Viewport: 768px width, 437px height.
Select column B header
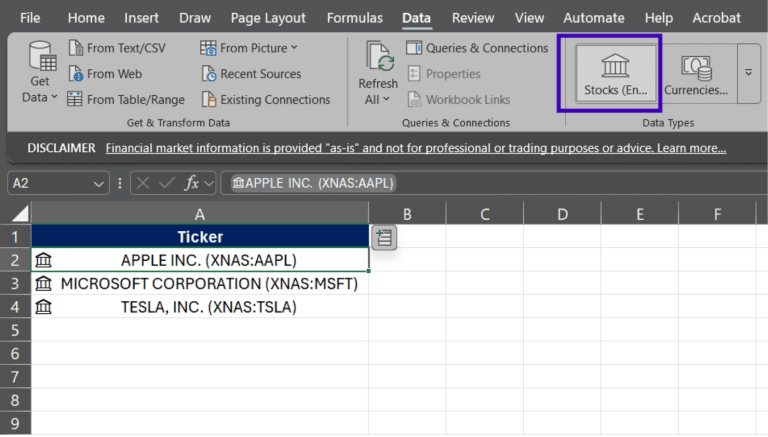[x=407, y=214]
